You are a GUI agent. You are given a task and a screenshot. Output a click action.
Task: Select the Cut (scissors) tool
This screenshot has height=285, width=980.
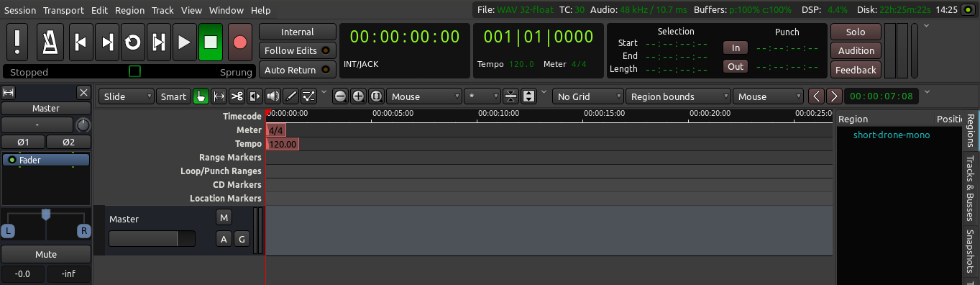pos(237,96)
